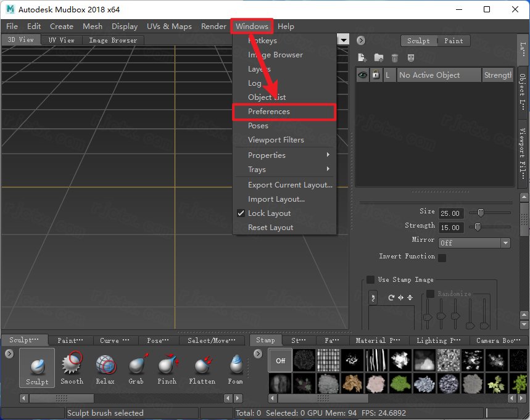
Task: Choose Viewport Filters menu item
Action: click(284, 140)
